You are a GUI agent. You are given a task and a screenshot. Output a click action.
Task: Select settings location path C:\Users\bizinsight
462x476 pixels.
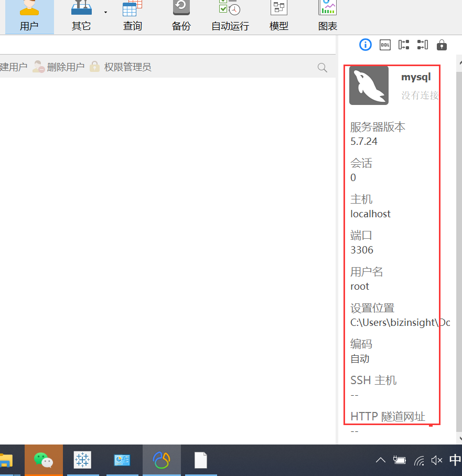(400, 322)
